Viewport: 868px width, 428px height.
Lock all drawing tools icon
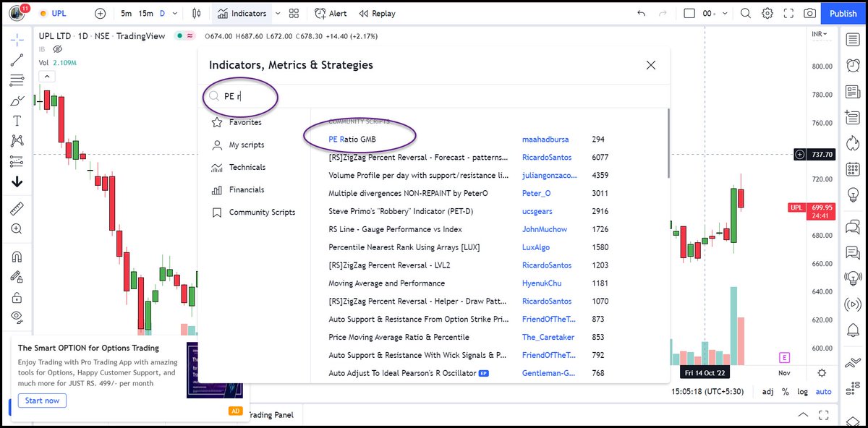point(17,296)
